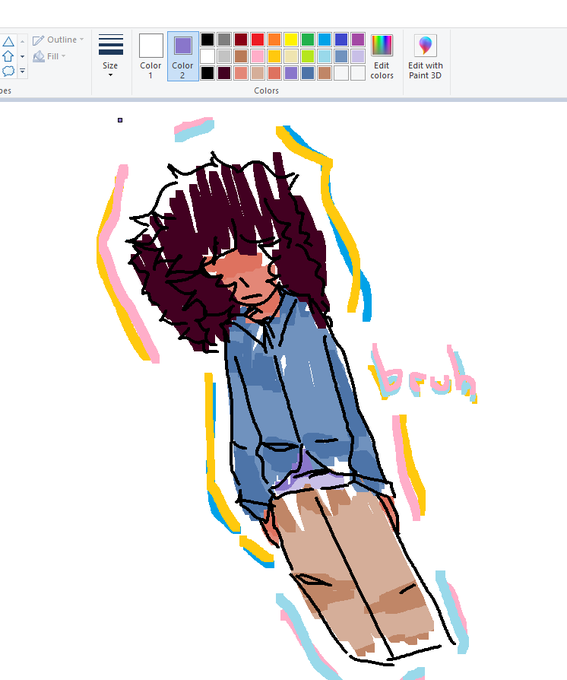Pick the custom light tan swatch
Image resolution: width=567 pixels, height=680 pixels.
[x=258, y=73]
